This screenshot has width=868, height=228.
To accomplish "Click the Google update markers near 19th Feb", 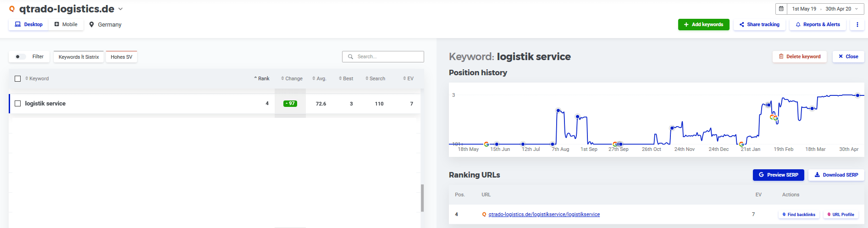I will [774, 117].
